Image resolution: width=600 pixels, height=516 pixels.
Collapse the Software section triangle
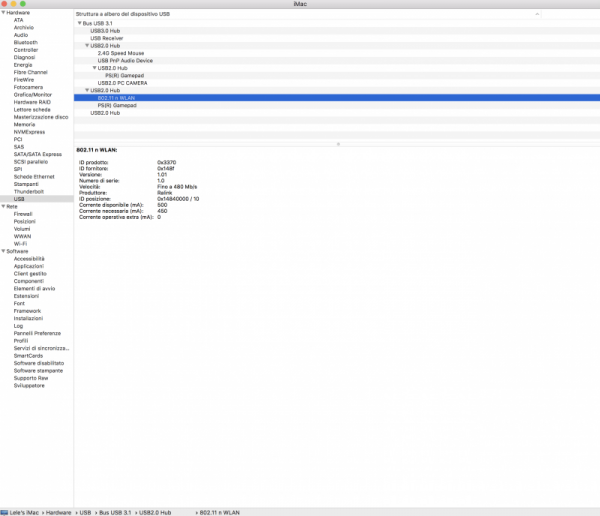[x=3, y=251]
